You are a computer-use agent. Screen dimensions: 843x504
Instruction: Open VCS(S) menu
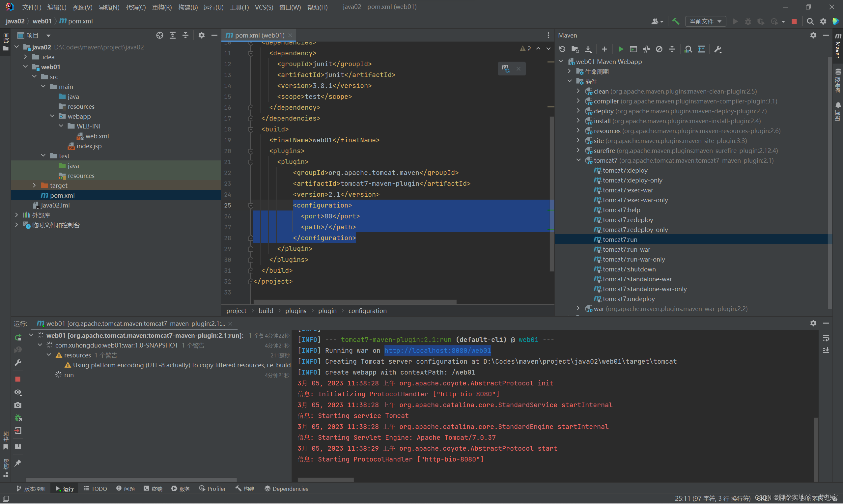click(264, 7)
